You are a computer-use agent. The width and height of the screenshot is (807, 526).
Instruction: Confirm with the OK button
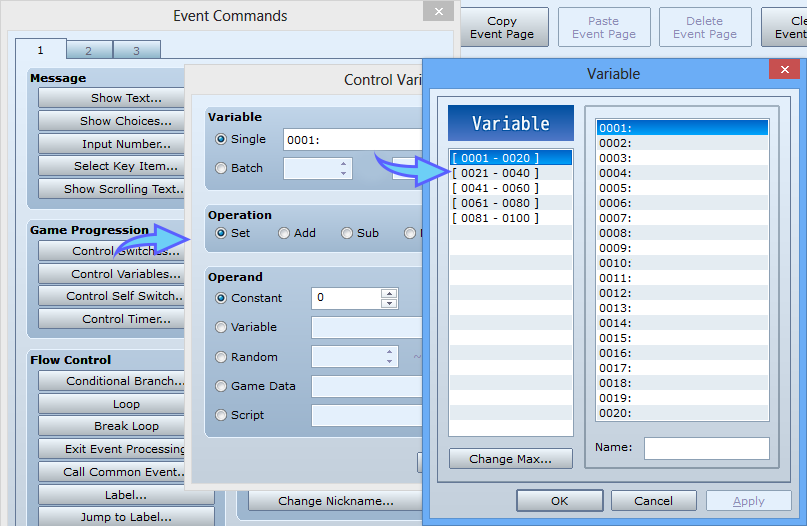click(559, 501)
